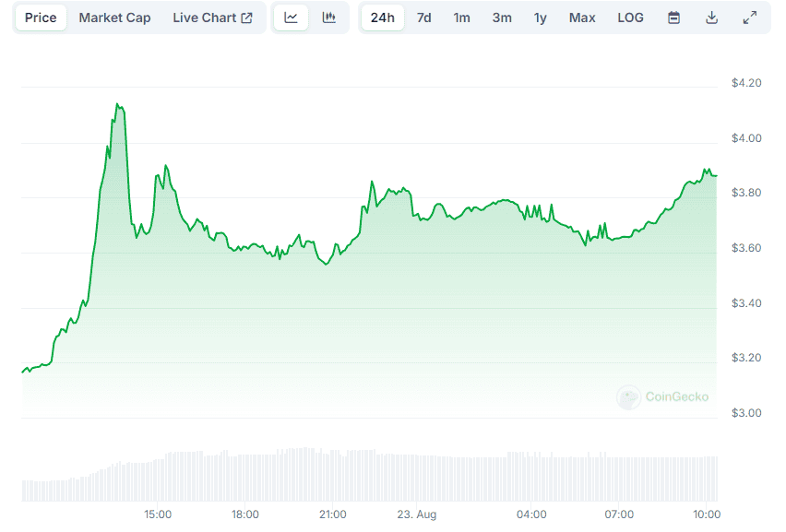Expand chart to fullscreen
This screenshot has height=532, width=786.
click(750, 18)
